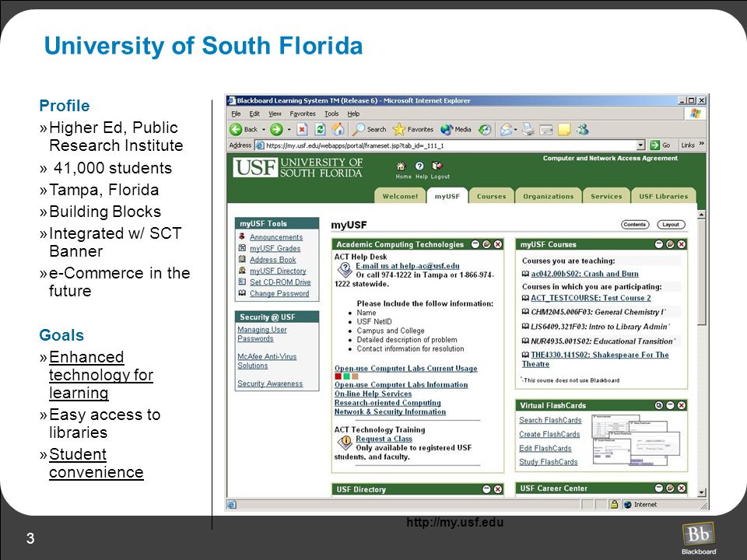The height and width of the screenshot is (560, 747).
Task: Edit the Academic Computing Technologies module
Action: [486, 244]
